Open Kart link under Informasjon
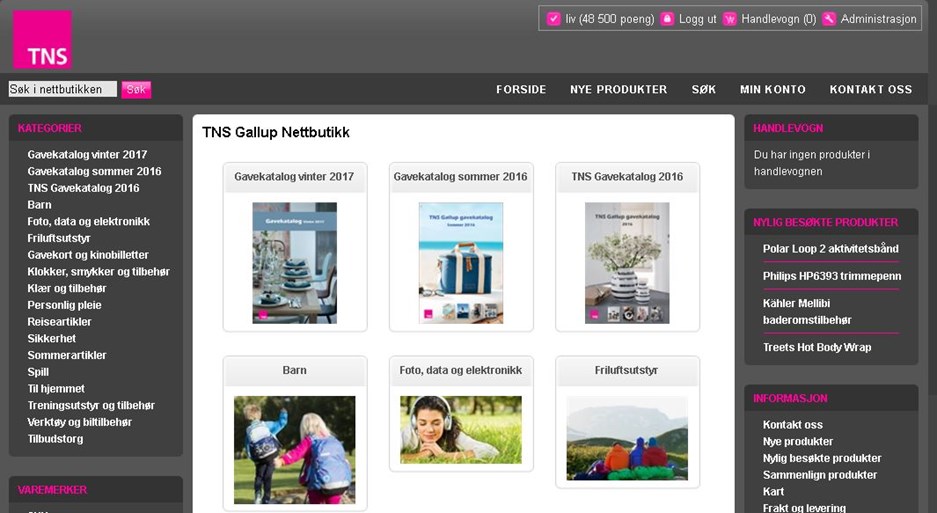This screenshot has width=937, height=513. coord(773,491)
